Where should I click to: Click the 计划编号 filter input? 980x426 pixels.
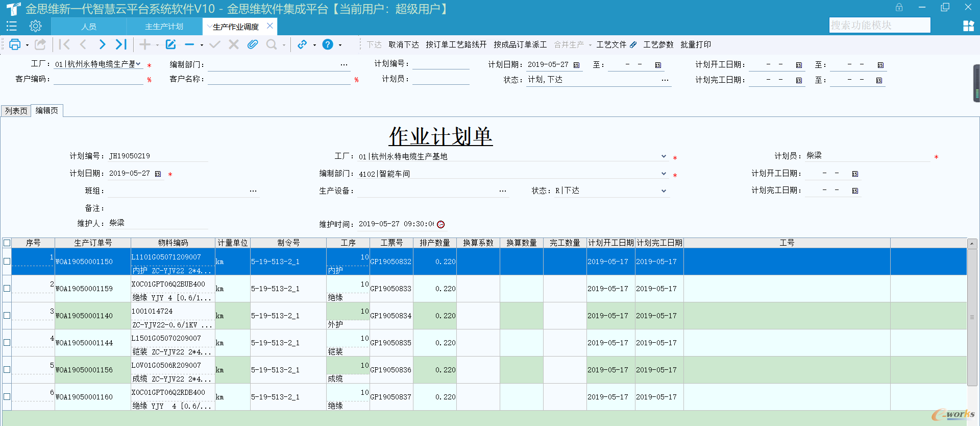[x=441, y=64]
